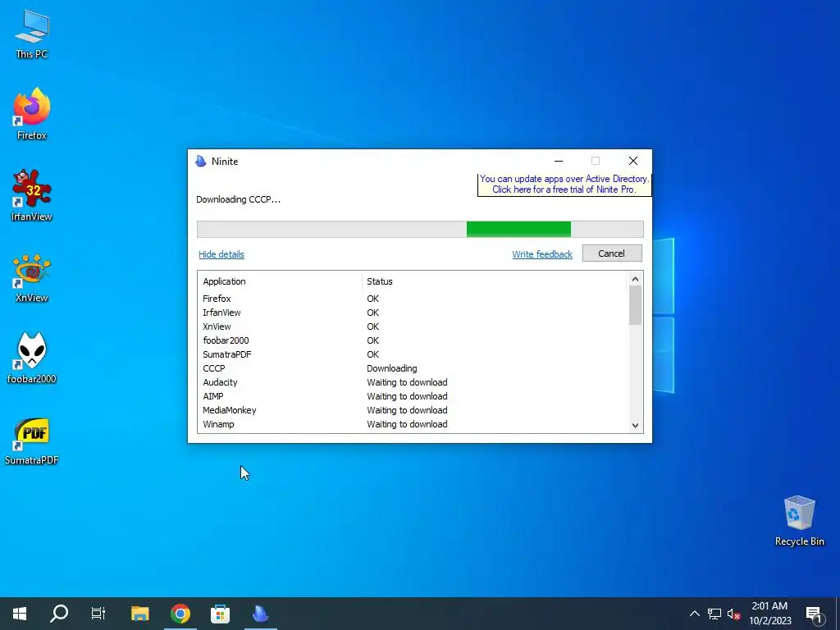This screenshot has height=630, width=840.
Task: Cancel the Ninite installation
Action: click(612, 253)
